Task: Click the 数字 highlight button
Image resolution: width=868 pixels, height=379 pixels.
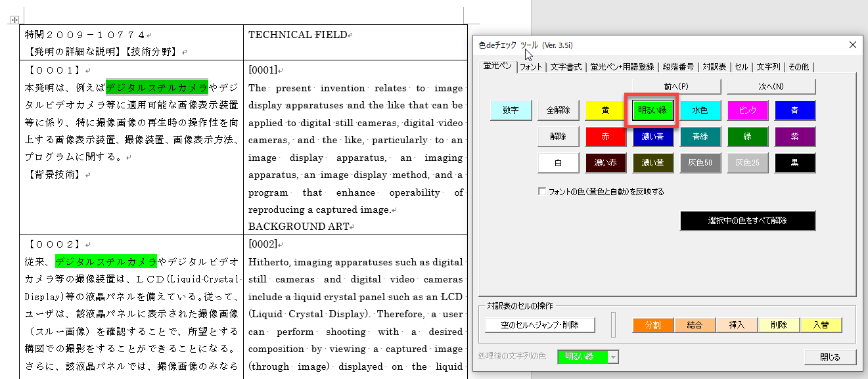Action: tap(511, 110)
